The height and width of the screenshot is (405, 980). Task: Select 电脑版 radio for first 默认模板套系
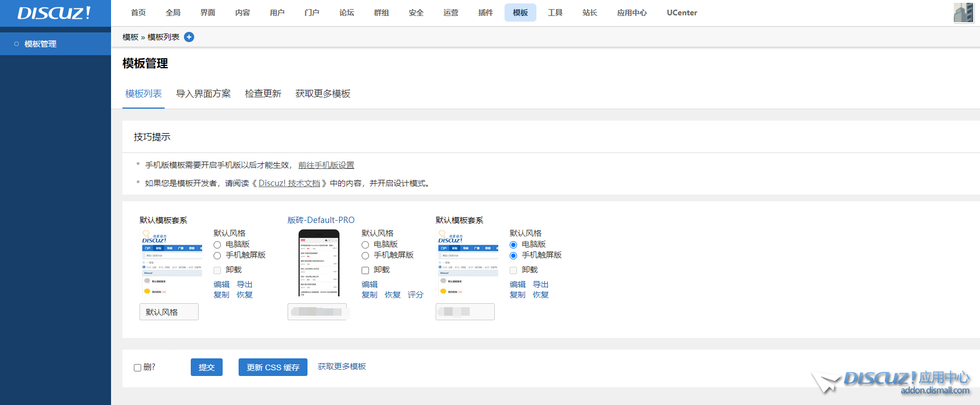[217, 245]
